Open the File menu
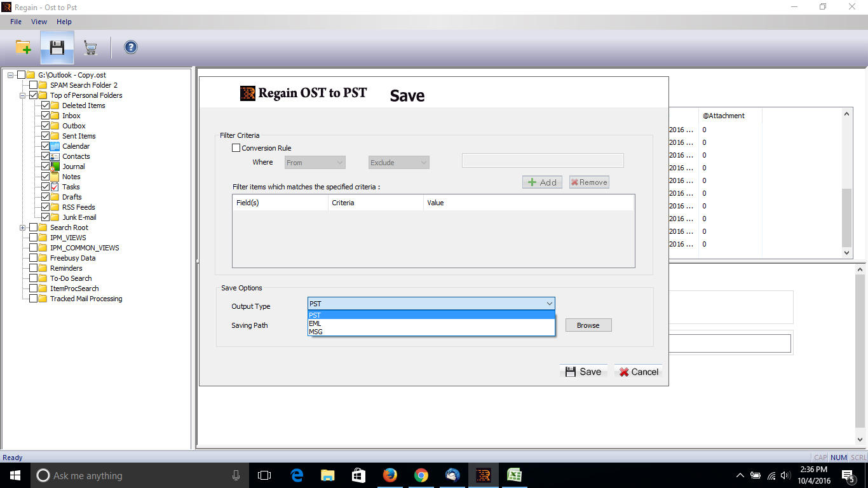This screenshot has height=488, width=868. pos(16,22)
